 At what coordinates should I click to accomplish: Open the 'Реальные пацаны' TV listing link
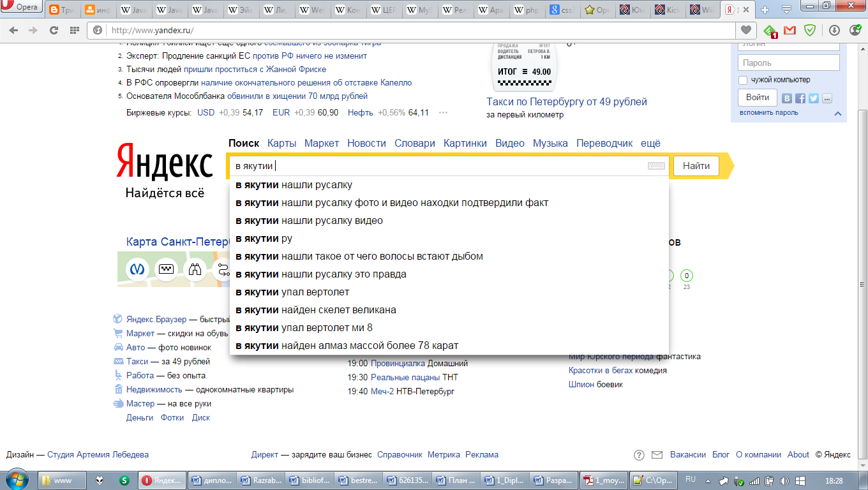405,377
